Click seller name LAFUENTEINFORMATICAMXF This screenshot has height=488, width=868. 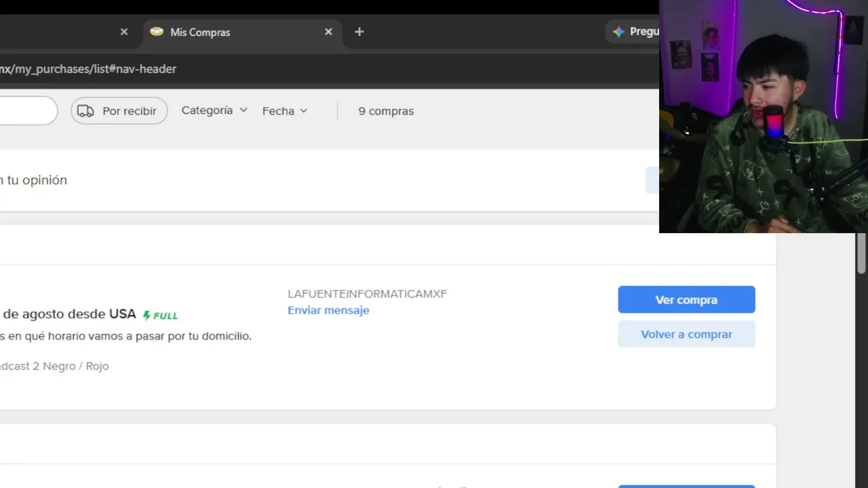(368, 293)
